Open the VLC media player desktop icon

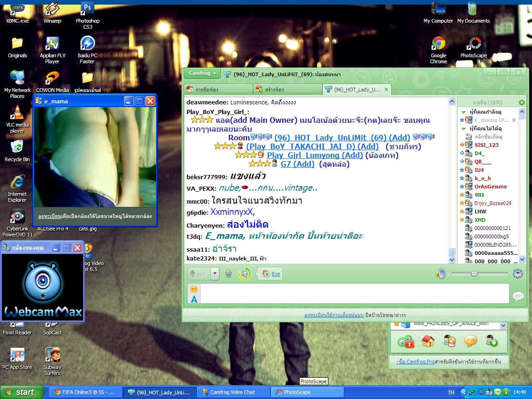tap(17, 119)
